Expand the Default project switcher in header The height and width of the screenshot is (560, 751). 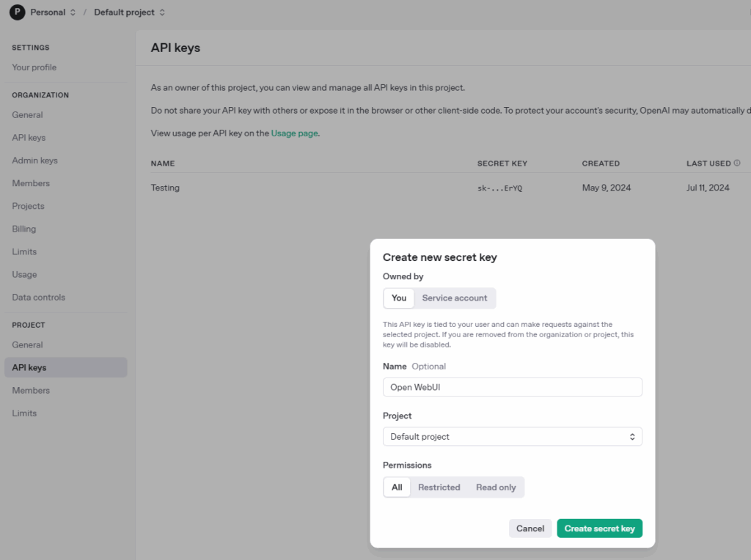point(129,12)
